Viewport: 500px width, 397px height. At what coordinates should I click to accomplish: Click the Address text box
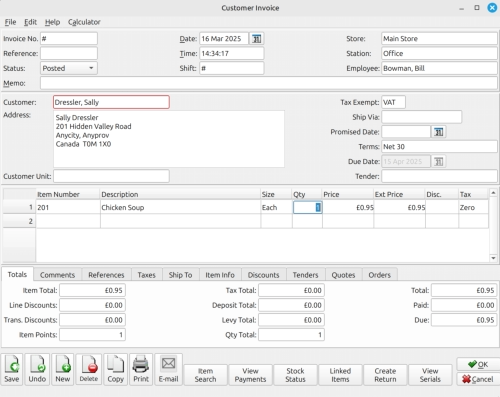tap(169, 139)
